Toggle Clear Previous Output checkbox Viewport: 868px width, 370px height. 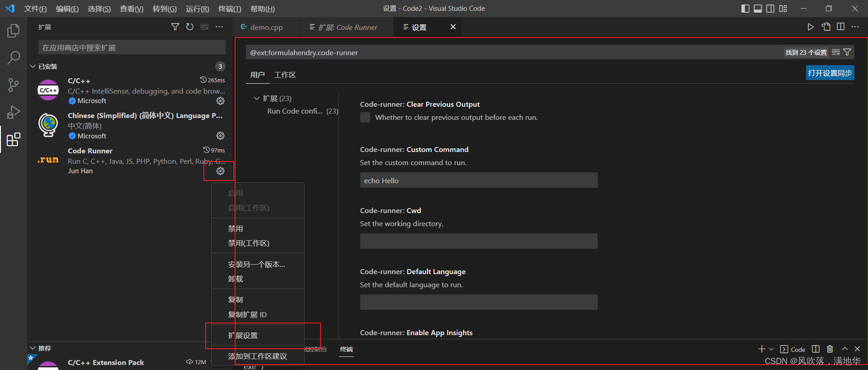point(365,118)
